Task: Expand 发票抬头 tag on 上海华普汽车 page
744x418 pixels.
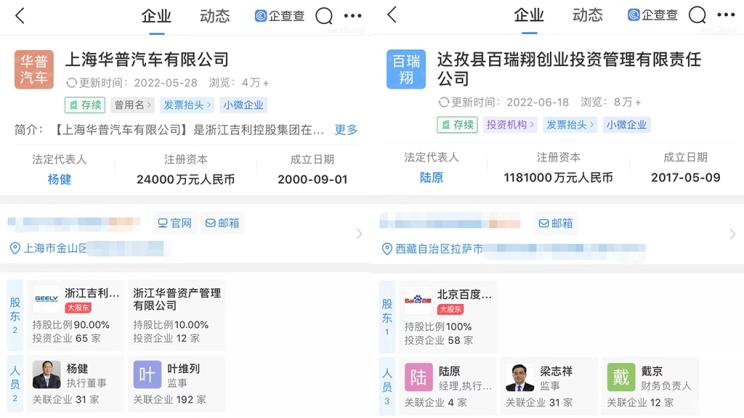Action: pyautogui.click(x=187, y=104)
